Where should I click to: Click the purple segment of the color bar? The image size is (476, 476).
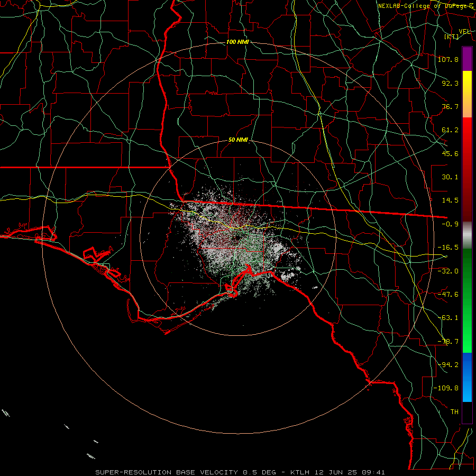pos(467,59)
